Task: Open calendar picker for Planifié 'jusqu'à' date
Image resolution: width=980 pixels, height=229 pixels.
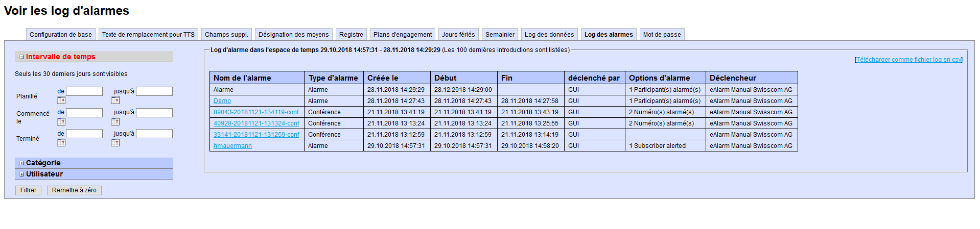Action: coord(115,100)
